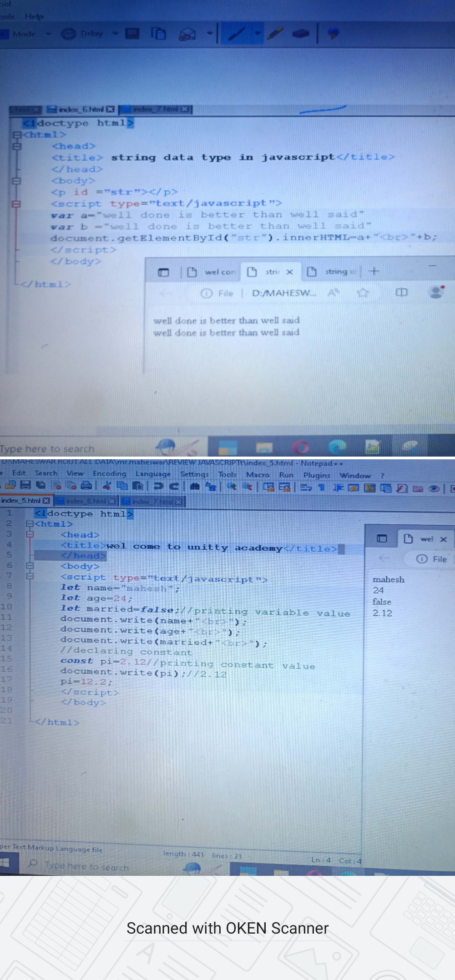Click the Delay timer icon
This screenshot has height=980, width=455.
coord(69,34)
